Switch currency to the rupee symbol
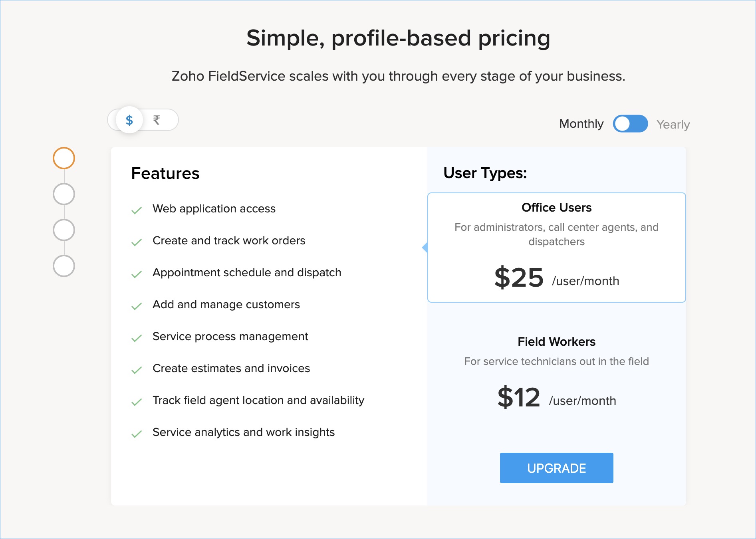This screenshot has height=539, width=756. coord(157,120)
